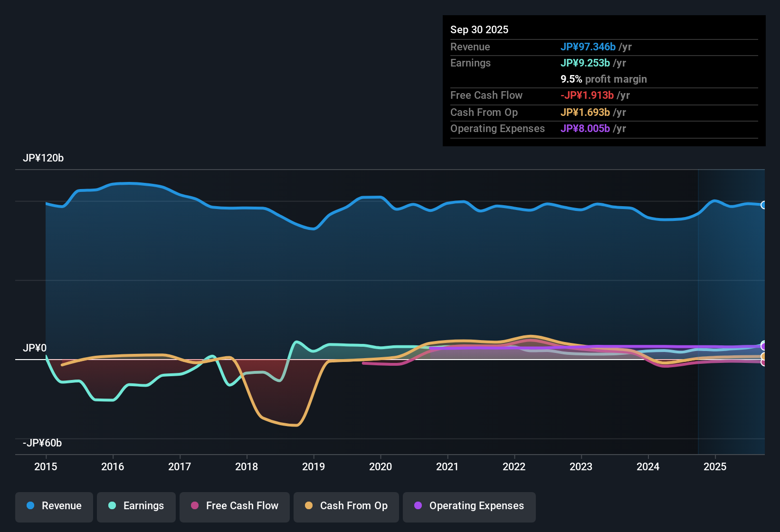
Task: Click the JP¥97.346b revenue value
Action: (x=588, y=47)
